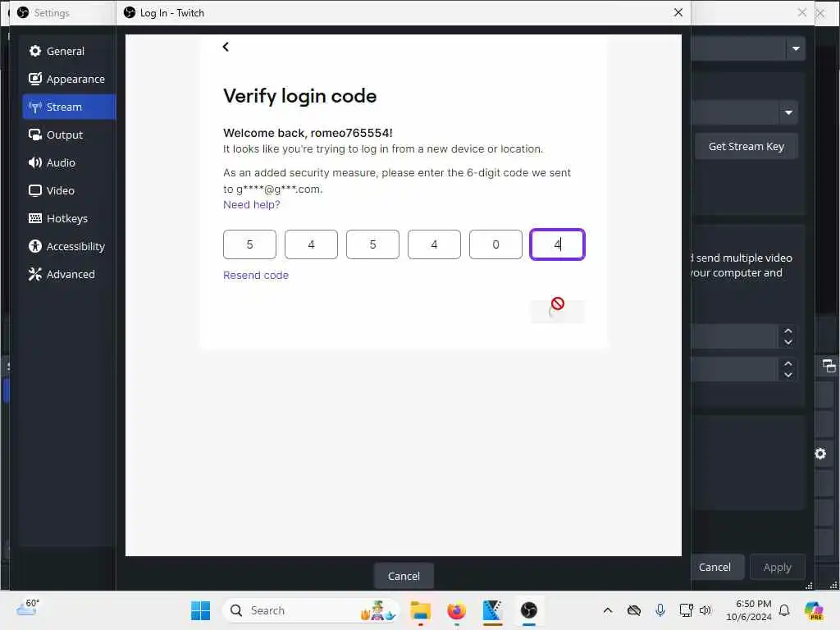Open Video settings section
This screenshot has height=630, width=840.
(69, 190)
